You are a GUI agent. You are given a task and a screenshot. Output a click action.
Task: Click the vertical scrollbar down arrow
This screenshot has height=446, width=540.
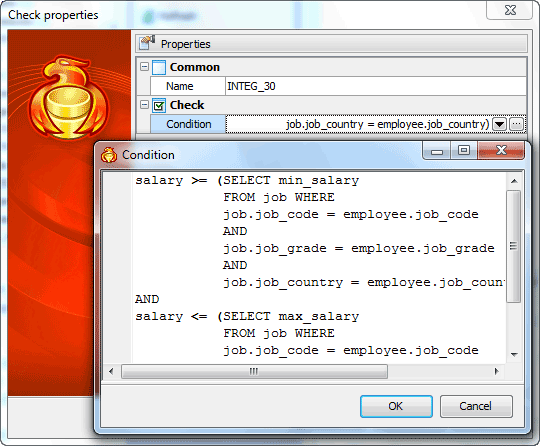tap(515, 354)
